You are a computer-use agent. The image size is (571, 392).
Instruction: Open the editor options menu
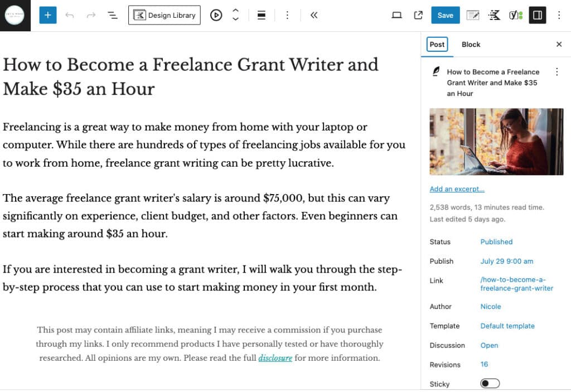559,15
